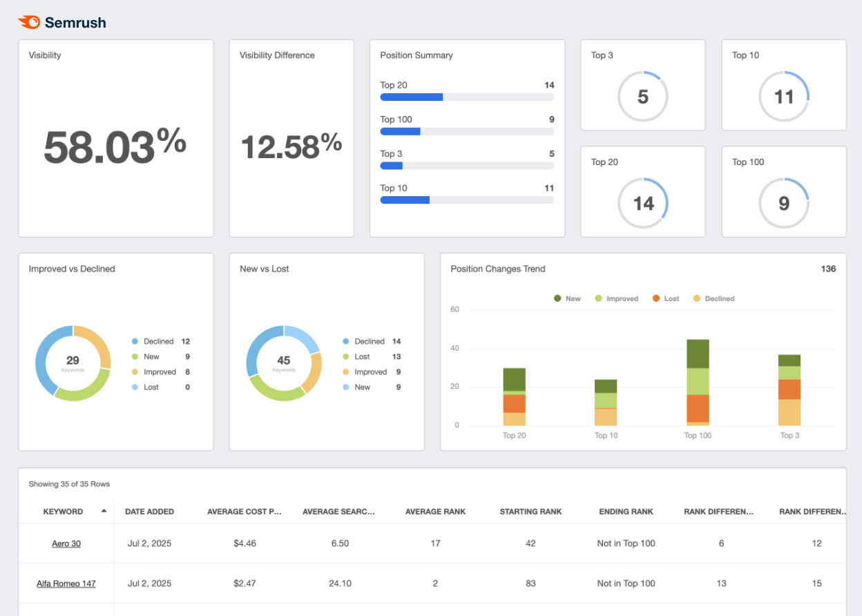Click the orange Lost legend dot

pyautogui.click(x=655, y=298)
